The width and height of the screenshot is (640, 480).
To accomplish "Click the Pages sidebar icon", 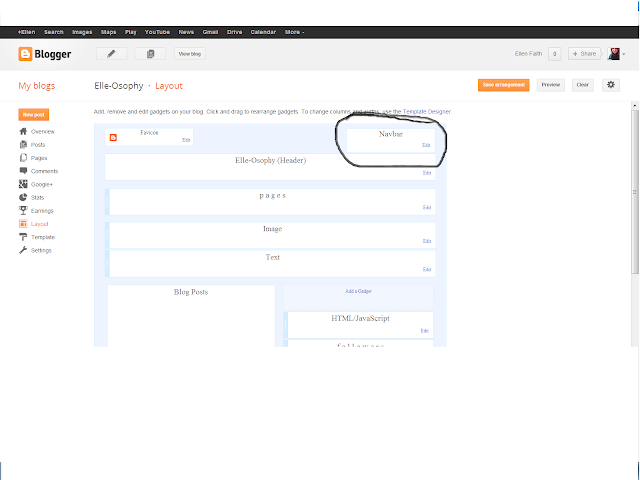I will pyautogui.click(x=23, y=158).
